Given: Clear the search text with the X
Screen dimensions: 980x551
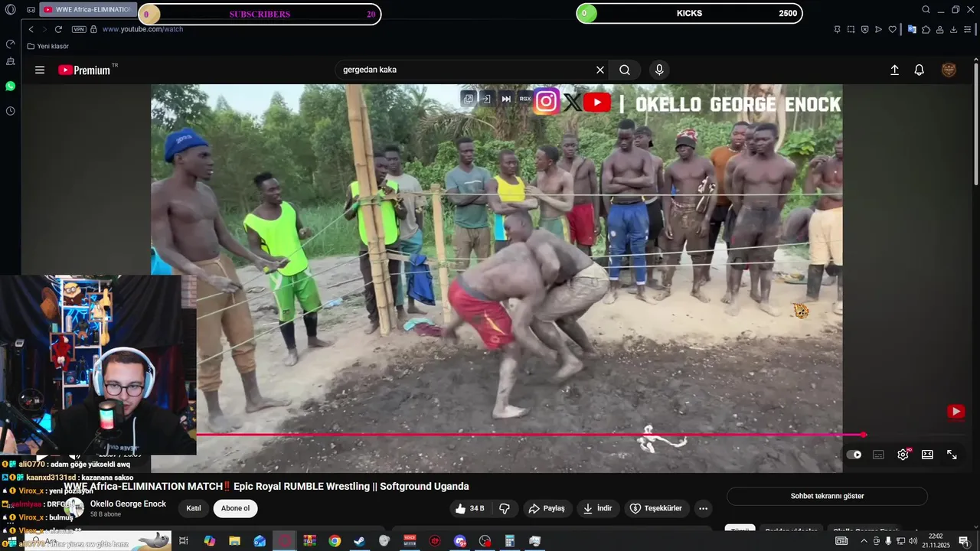Looking at the screenshot, I should click(600, 70).
